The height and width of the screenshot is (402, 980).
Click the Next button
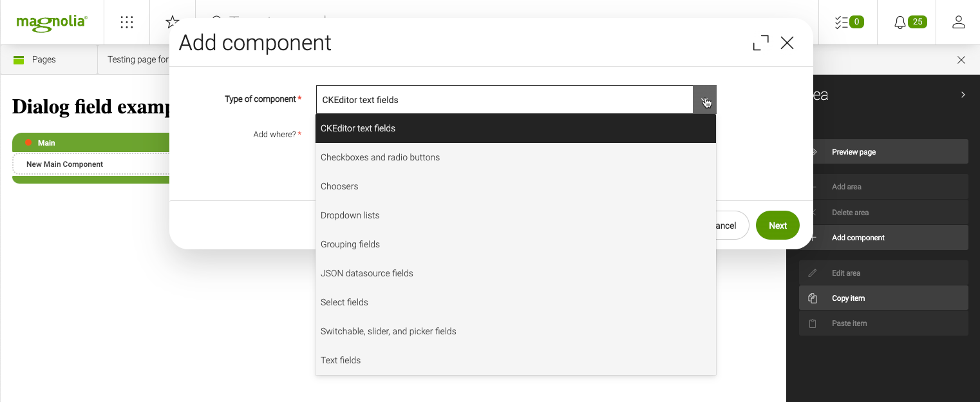(778, 225)
